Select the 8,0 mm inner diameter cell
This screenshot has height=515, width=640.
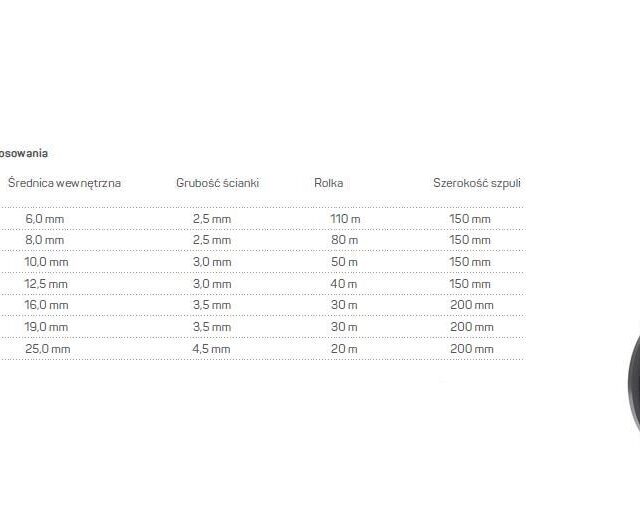44,240
